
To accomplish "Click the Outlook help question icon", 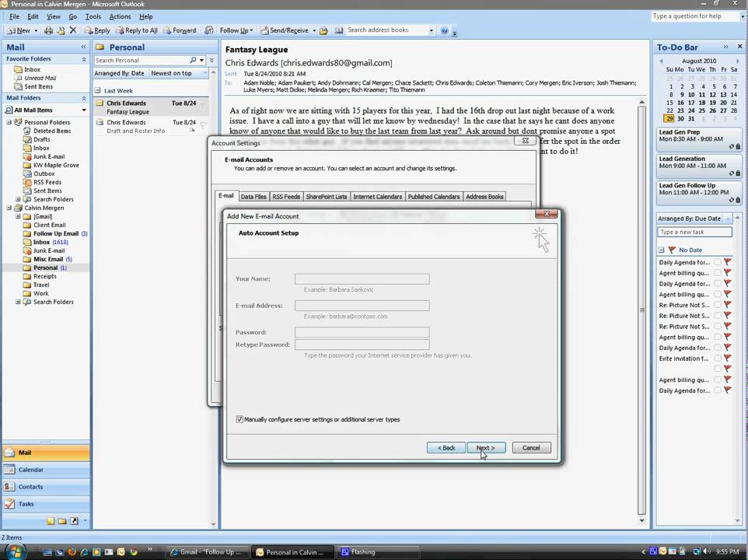I will point(445,30).
